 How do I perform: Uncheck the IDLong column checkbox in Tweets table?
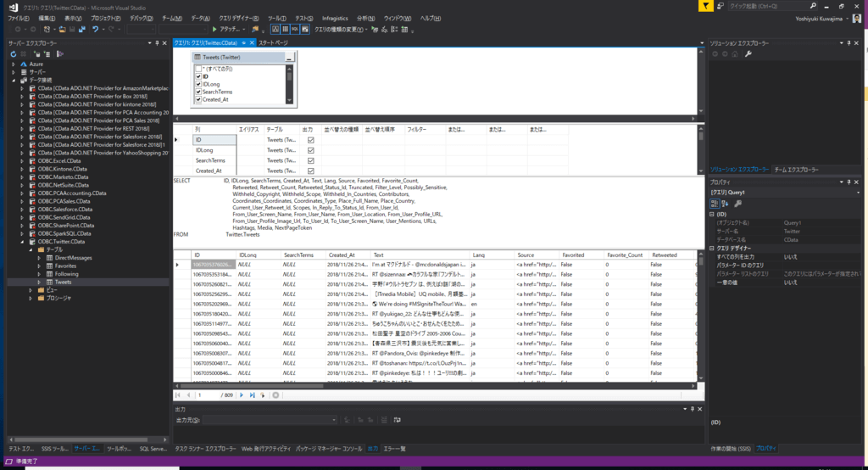(198, 84)
